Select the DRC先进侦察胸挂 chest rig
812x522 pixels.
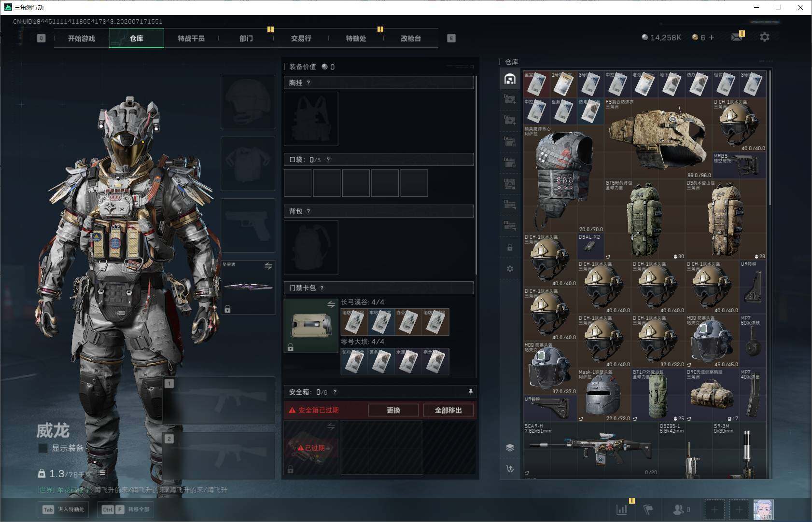(713, 395)
